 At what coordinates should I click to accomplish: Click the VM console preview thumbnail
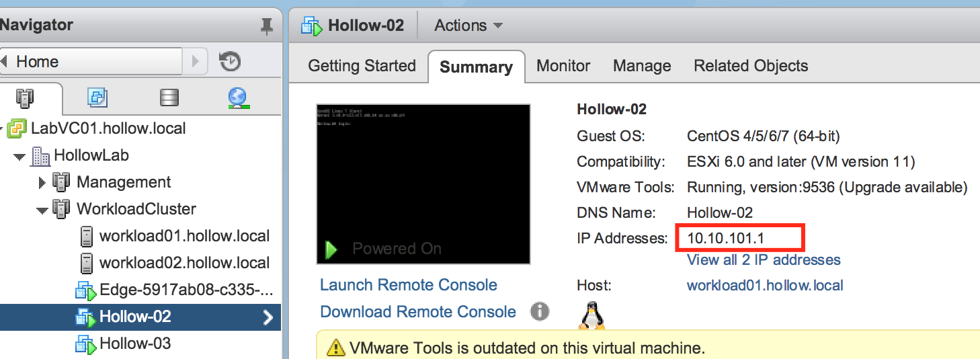[x=423, y=184]
